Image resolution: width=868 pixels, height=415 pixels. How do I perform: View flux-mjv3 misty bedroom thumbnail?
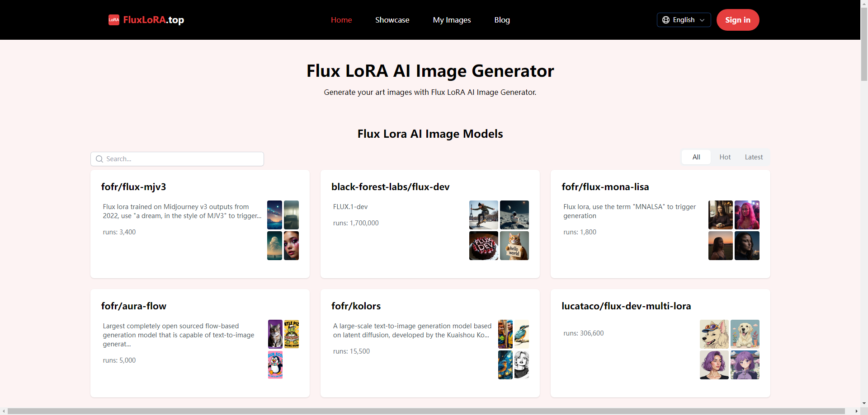291,215
